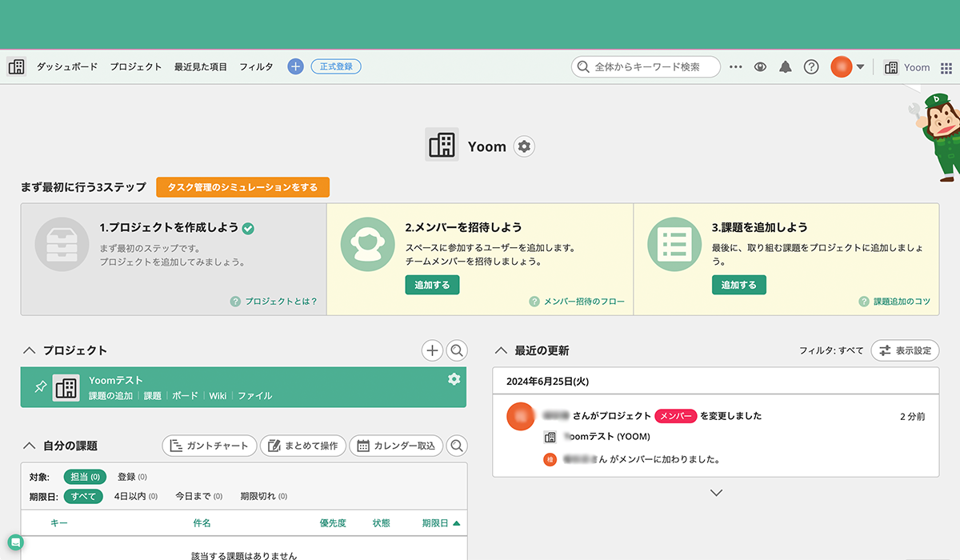This screenshot has height=560, width=960.
Task: Open the user avatar dropdown menu
Action: click(x=847, y=67)
